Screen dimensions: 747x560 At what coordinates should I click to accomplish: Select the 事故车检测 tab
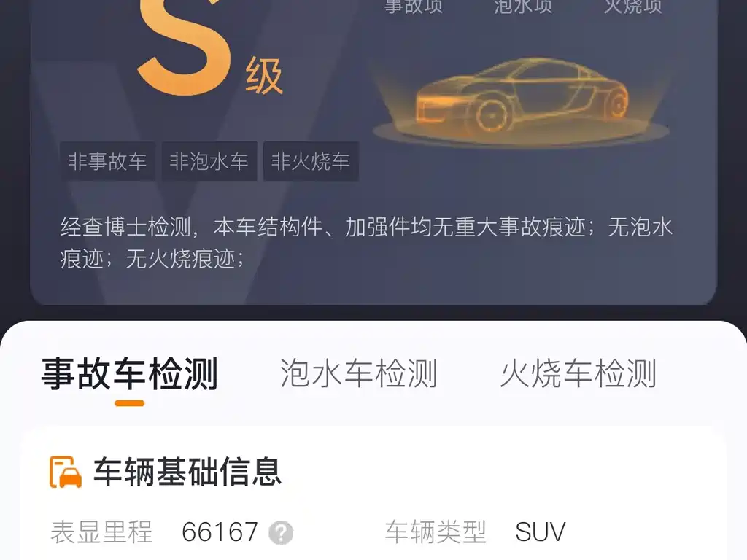[130, 373]
